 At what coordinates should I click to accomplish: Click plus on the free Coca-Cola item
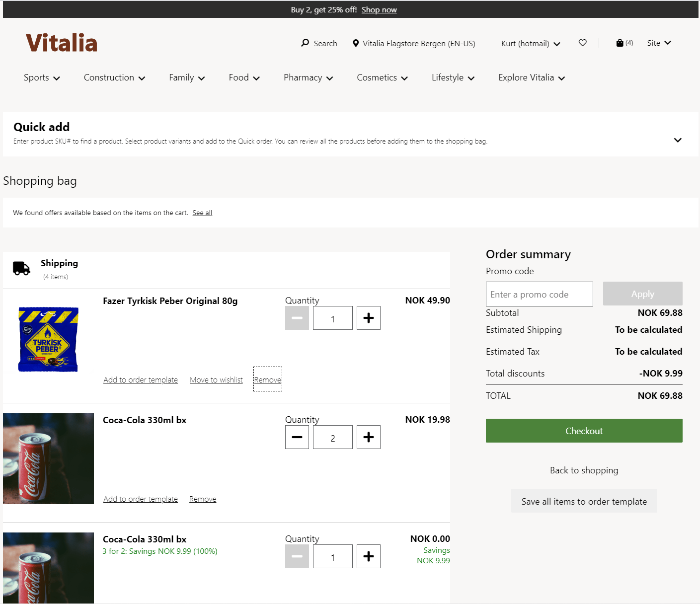point(368,556)
